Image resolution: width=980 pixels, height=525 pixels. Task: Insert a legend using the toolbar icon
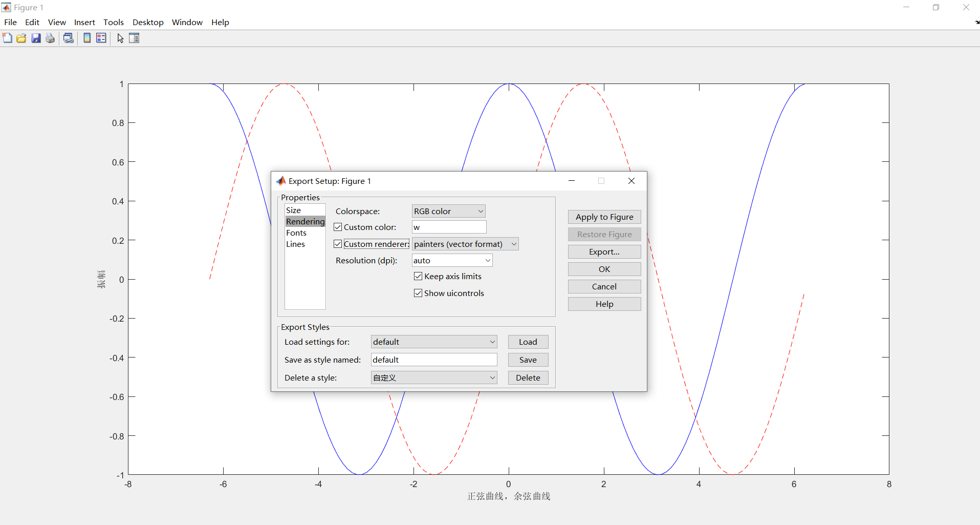(101, 38)
